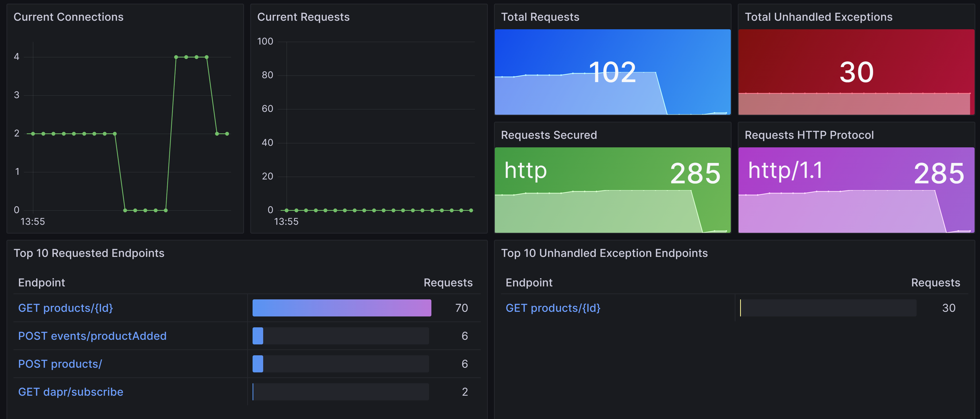Click the 102 value in Total Requests
Viewport: 980px width, 419px height.
612,72
